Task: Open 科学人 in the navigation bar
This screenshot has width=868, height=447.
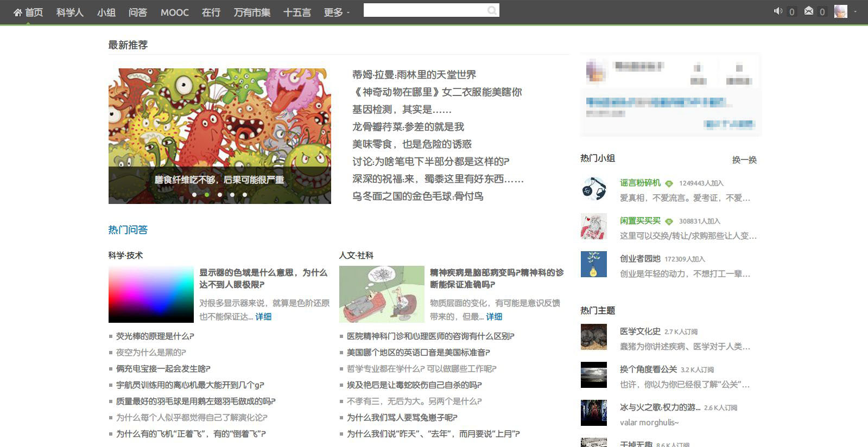Action: [x=69, y=12]
